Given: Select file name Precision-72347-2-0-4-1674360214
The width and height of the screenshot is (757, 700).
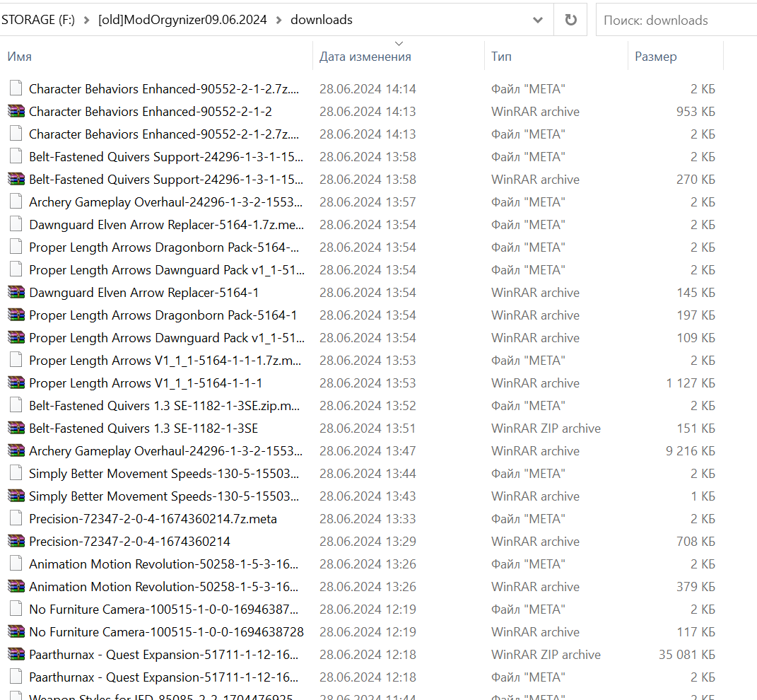Looking at the screenshot, I should click(x=129, y=542).
